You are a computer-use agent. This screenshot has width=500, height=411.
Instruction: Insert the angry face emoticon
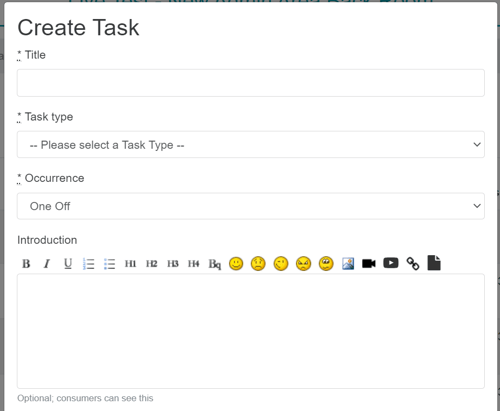coord(303,264)
